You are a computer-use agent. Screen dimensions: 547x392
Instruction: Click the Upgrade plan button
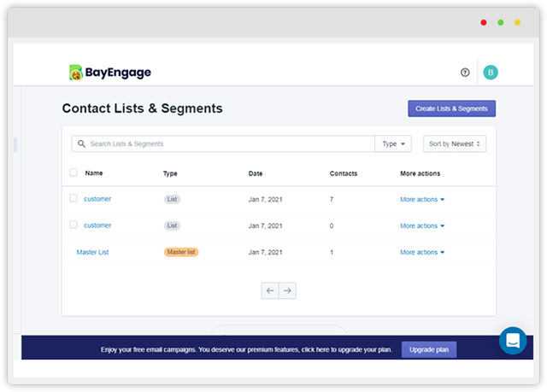pyautogui.click(x=429, y=349)
